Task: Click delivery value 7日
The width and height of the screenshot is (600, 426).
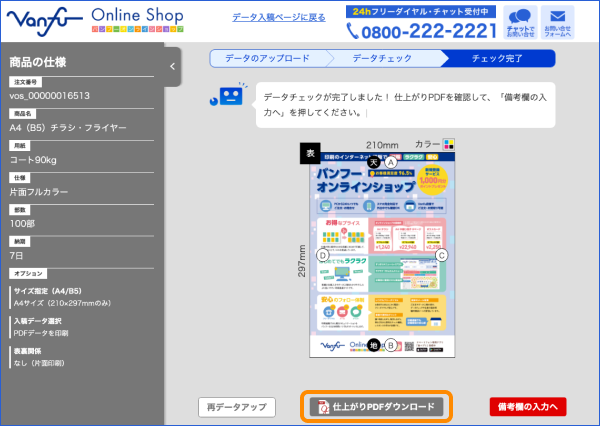Action: click(16, 255)
